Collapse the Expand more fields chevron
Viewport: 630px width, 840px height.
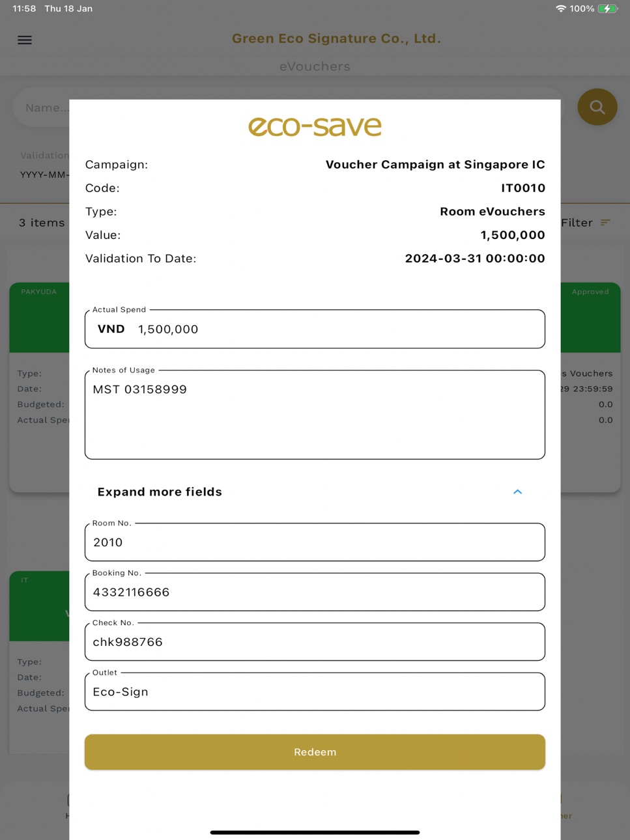pyautogui.click(x=517, y=492)
